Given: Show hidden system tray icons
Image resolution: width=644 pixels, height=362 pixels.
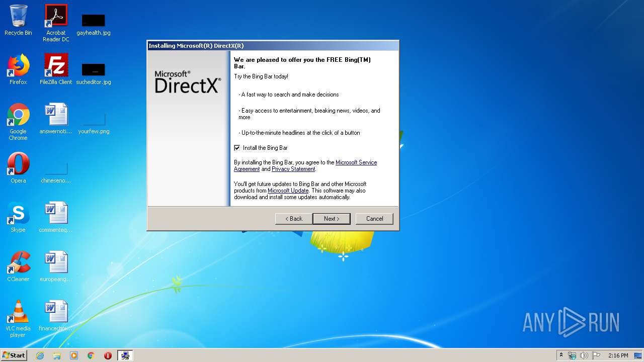Looking at the screenshot, I should [x=561, y=355].
